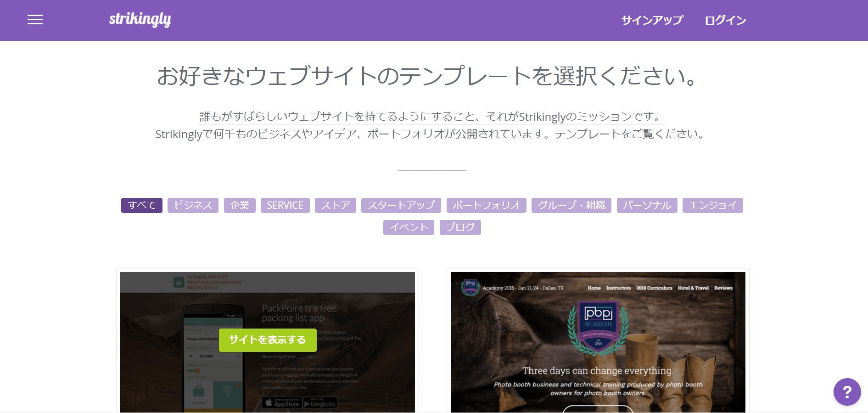Select the グループ・組織 template filter
Screen dimensions: 868x413
[571, 205]
